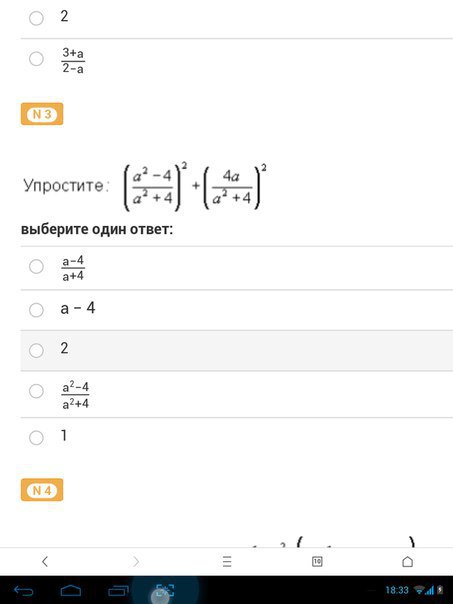This screenshot has width=453, height=604.
Task: Open the clock showing 18:33
Action: pyautogui.click(x=397, y=590)
